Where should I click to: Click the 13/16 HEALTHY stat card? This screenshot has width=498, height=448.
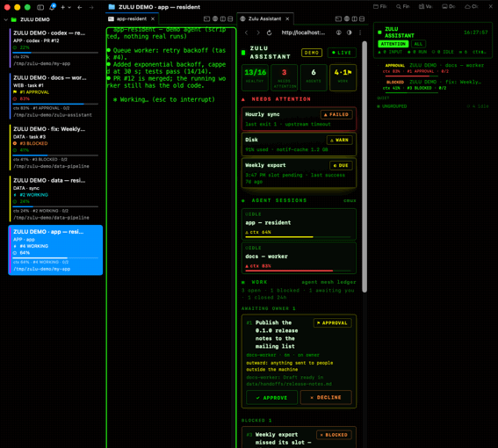[x=255, y=77]
